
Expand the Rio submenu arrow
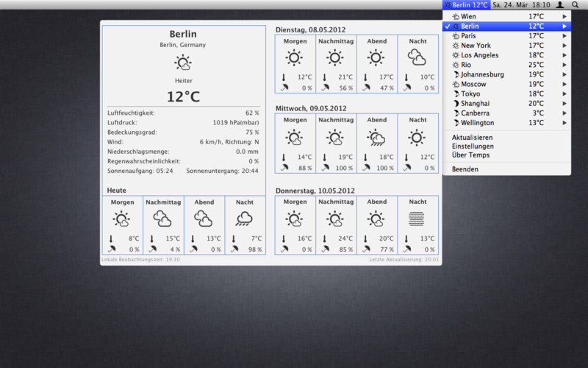point(564,65)
